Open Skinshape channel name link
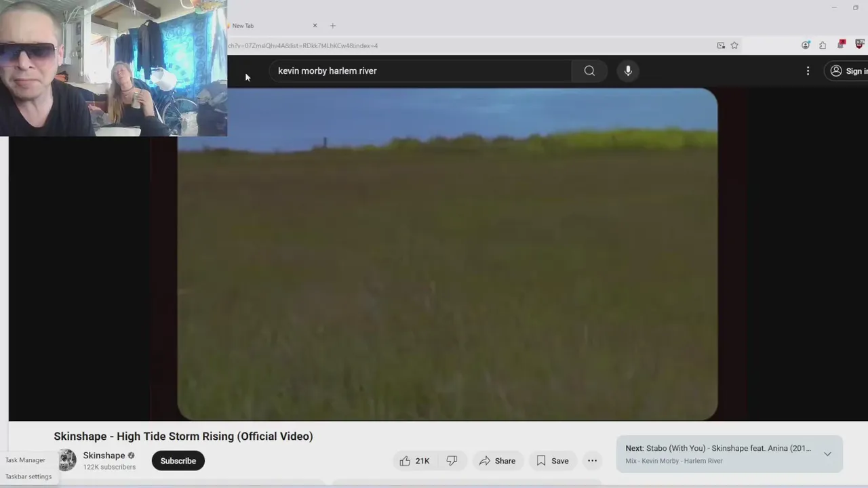 [104, 455]
